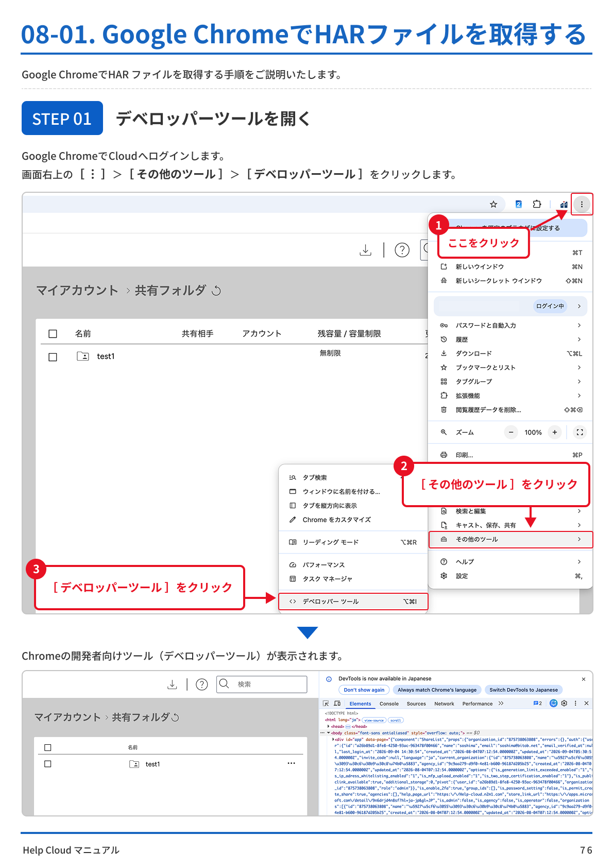The width and height of the screenshot is (613, 868).
Task: Toggle the header checkbox in the DevTools screenshot list
Action: (48, 747)
